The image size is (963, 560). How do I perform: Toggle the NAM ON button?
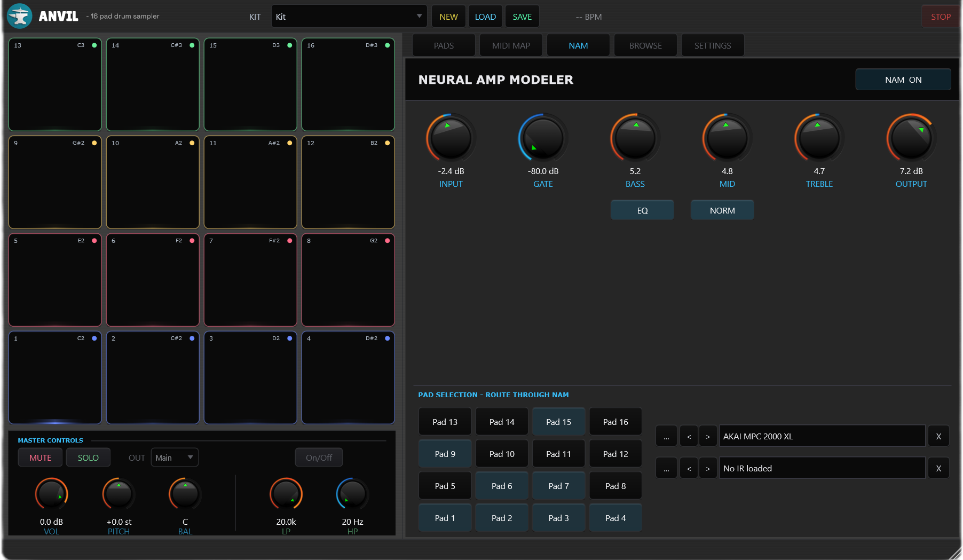click(x=903, y=80)
